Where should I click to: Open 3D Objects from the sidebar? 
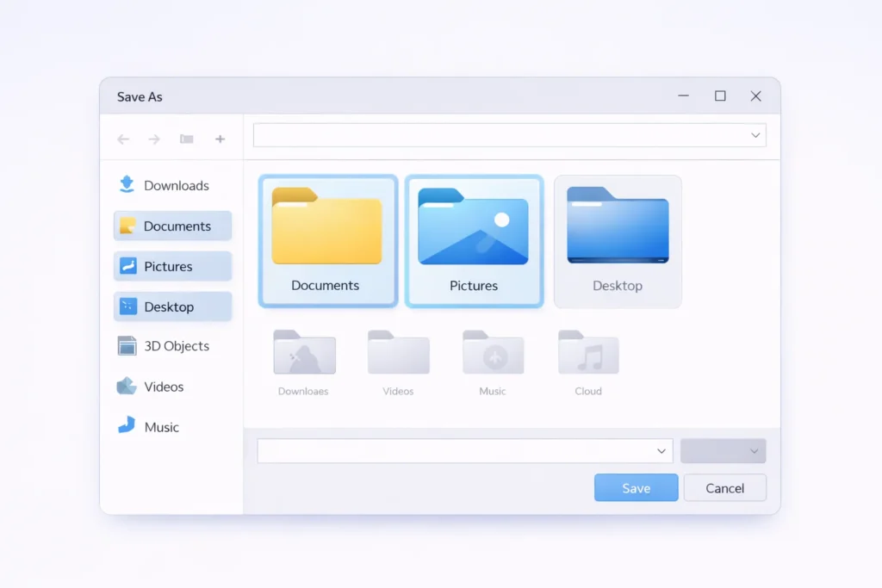click(127, 345)
